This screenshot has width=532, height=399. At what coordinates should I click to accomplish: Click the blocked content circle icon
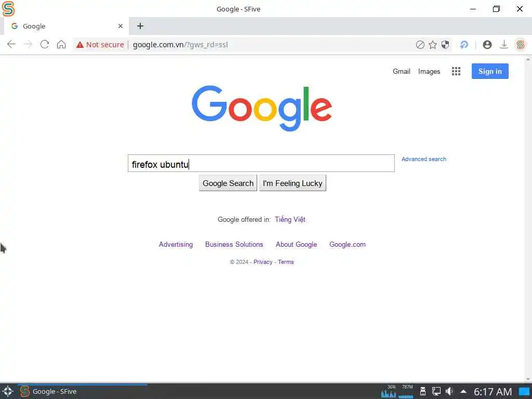420,45
